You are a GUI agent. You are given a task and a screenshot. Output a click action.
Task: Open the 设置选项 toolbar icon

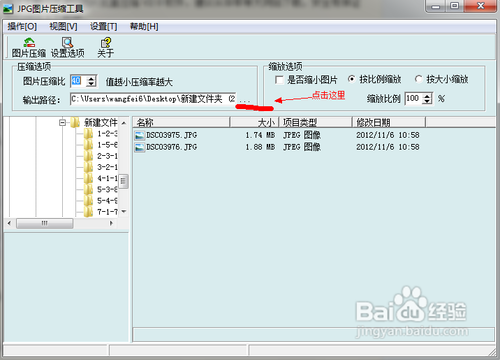pyautogui.click(x=68, y=48)
